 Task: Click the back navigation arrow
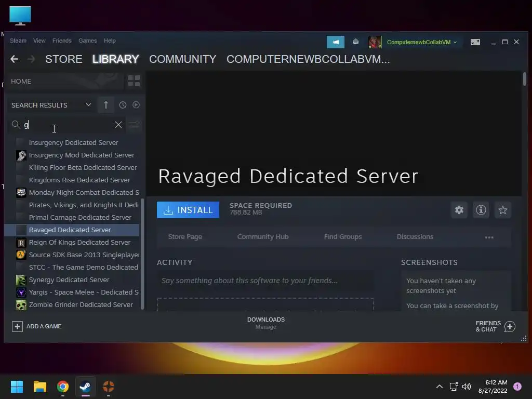pos(14,59)
